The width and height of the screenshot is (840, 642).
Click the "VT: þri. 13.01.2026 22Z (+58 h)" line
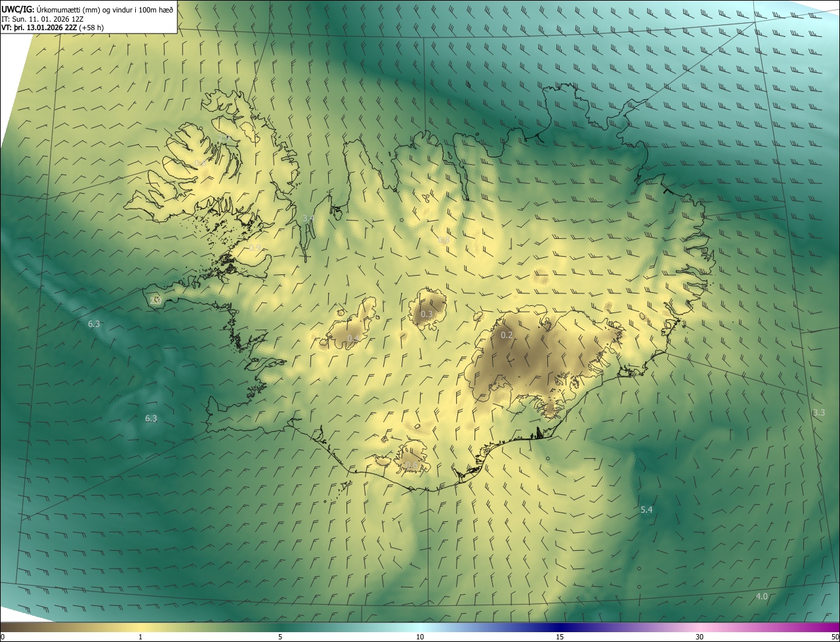pos(53,28)
